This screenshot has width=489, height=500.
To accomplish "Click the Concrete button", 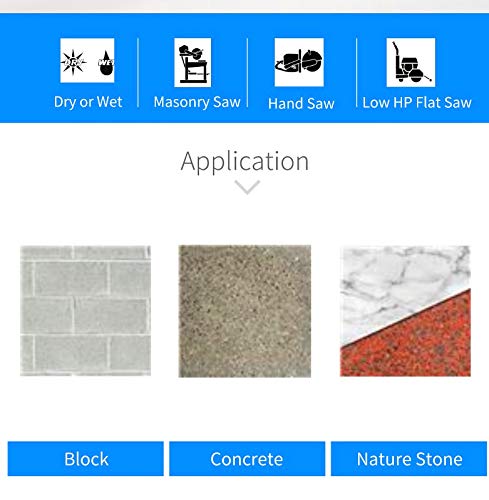I will [247, 459].
